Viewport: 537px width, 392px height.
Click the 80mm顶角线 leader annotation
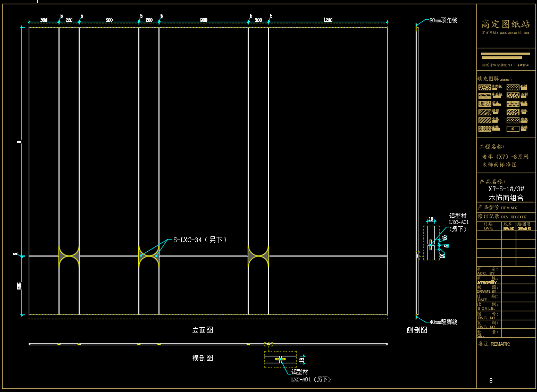[443, 20]
